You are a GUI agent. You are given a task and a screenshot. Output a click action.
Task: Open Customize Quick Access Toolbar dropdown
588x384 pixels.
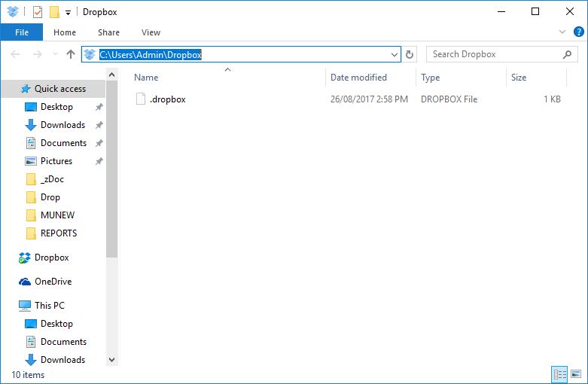68,13
